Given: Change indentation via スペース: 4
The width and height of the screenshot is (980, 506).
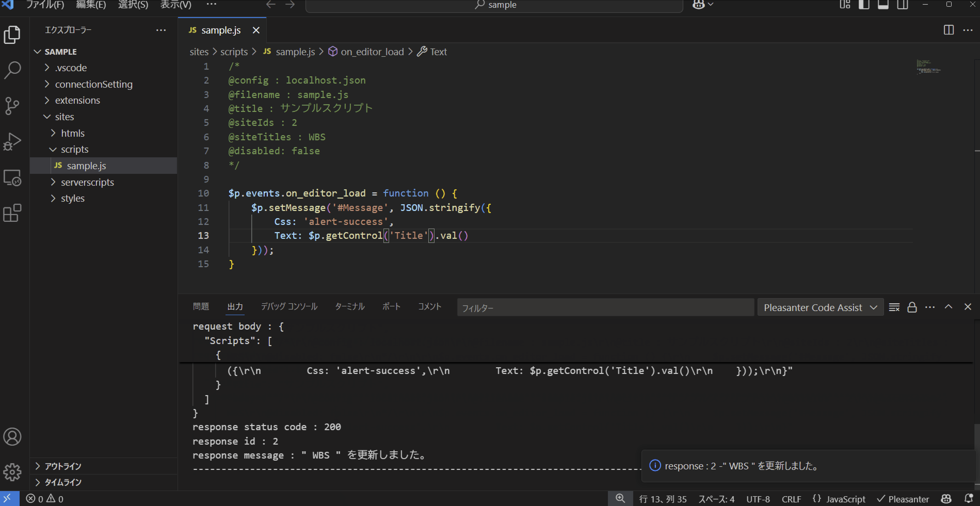Looking at the screenshot, I should coord(716,499).
